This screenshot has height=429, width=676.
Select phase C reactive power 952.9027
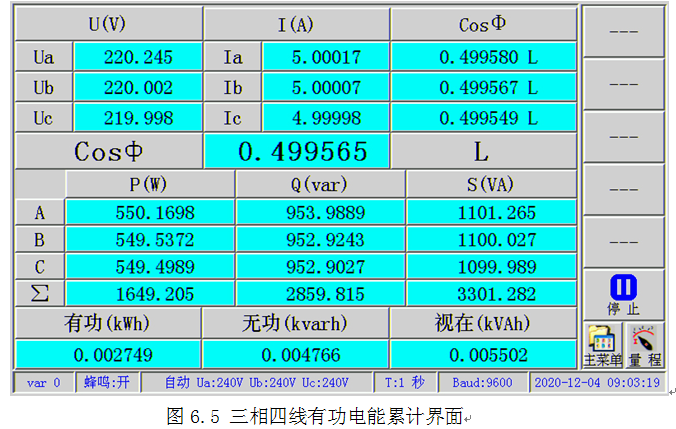(321, 267)
